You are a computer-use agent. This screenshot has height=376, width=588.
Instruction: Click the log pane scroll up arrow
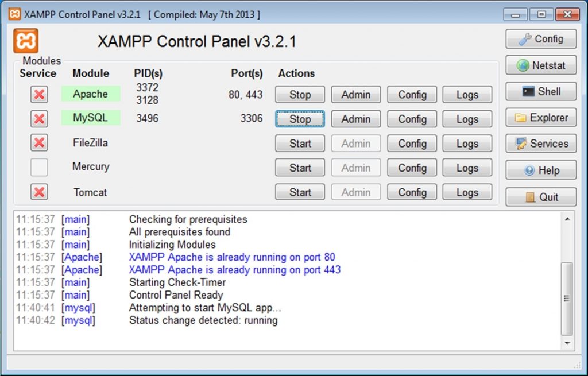567,219
